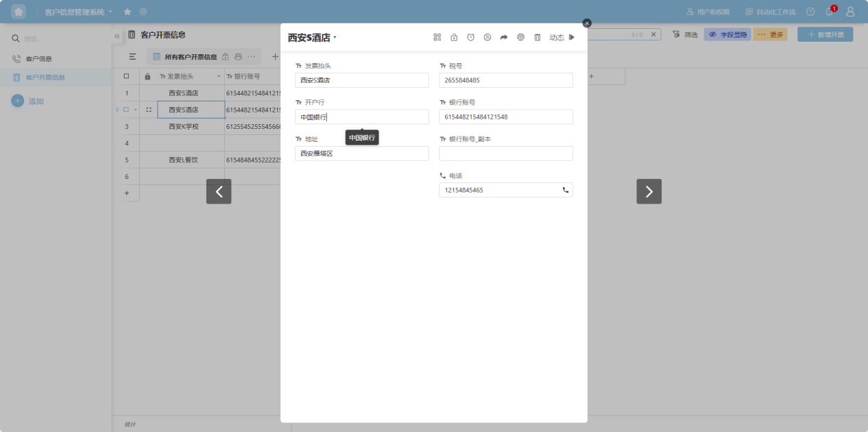The image size is (868, 432).
Task: Click the phone icon in 电话 field
Action: (566, 190)
